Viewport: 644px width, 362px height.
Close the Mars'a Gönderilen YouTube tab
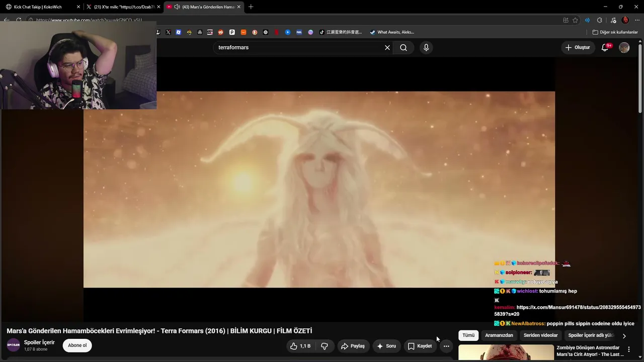(x=239, y=7)
